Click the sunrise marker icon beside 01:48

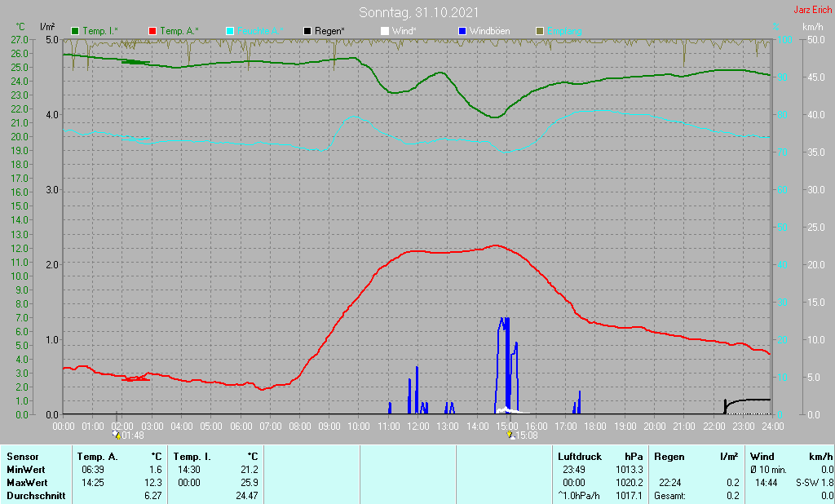point(117,435)
